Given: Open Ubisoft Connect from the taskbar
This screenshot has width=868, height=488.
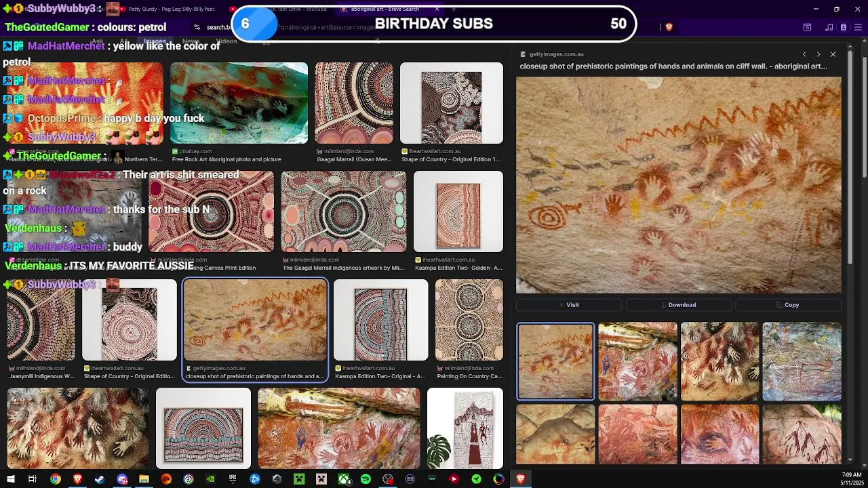Looking at the screenshot, I should click(x=189, y=479).
